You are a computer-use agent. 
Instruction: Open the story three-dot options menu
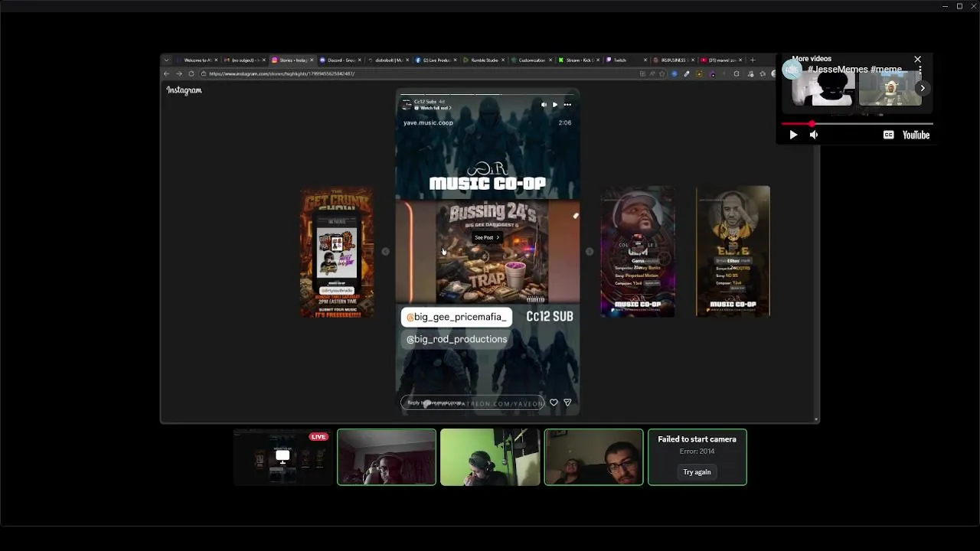coord(567,105)
